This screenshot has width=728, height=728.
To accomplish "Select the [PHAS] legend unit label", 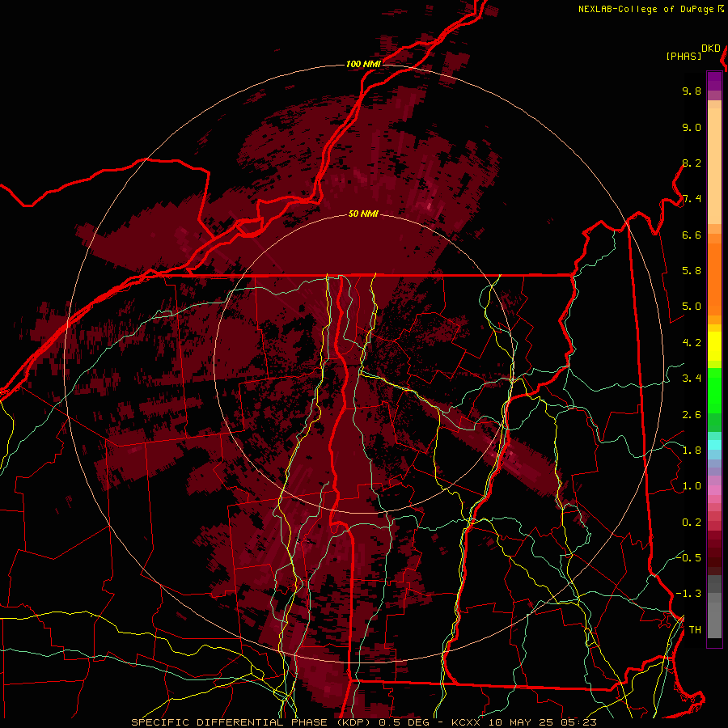I will [x=684, y=56].
